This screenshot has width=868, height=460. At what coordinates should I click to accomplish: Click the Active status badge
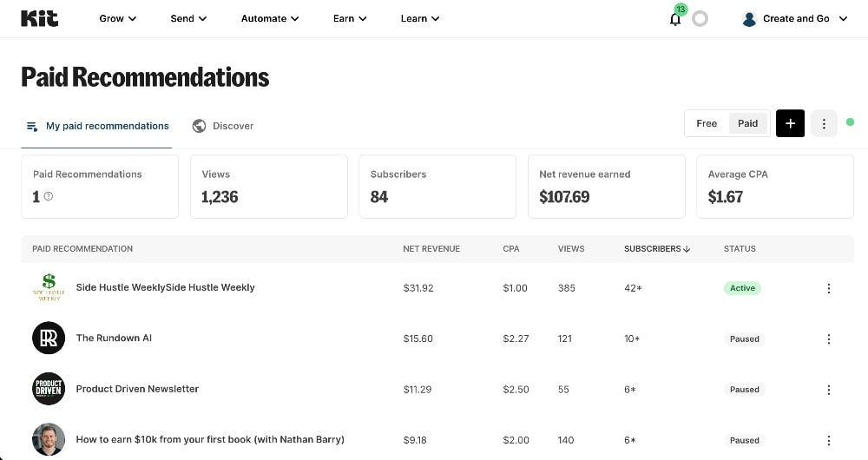(742, 288)
